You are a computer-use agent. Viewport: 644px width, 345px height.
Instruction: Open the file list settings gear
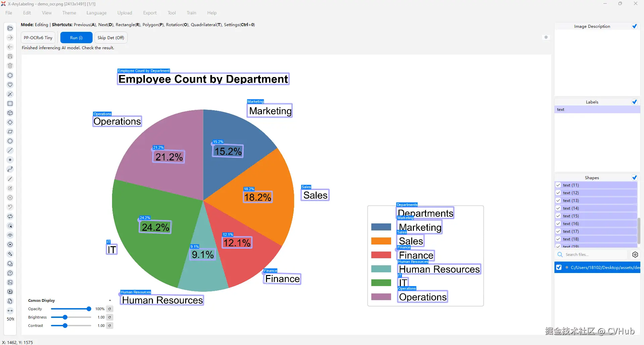coord(635,255)
